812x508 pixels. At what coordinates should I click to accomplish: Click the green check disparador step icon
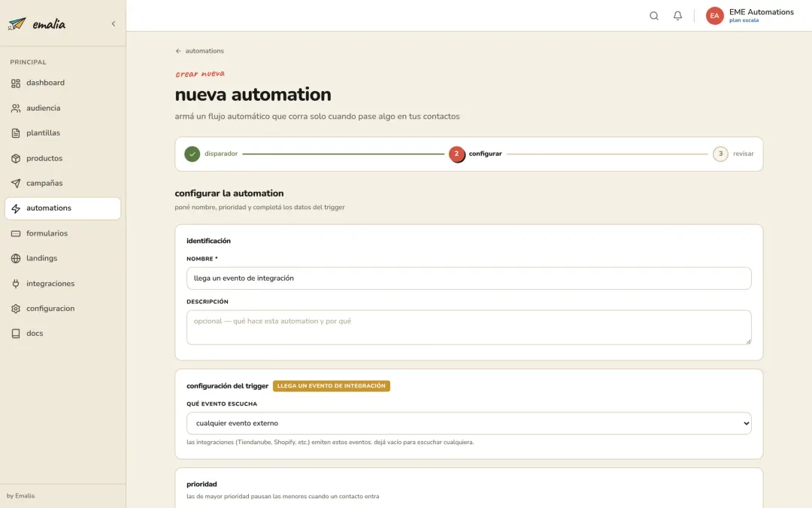[x=192, y=154]
